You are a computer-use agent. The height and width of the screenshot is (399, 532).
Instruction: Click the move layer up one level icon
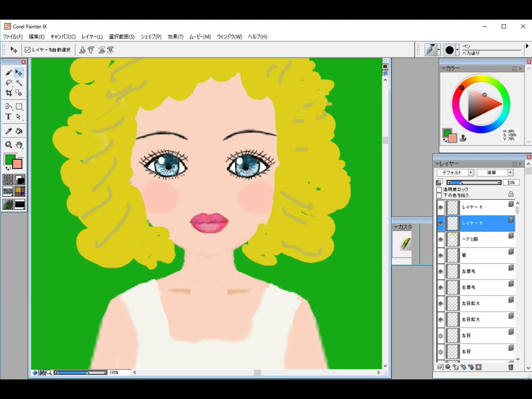[110, 50]
